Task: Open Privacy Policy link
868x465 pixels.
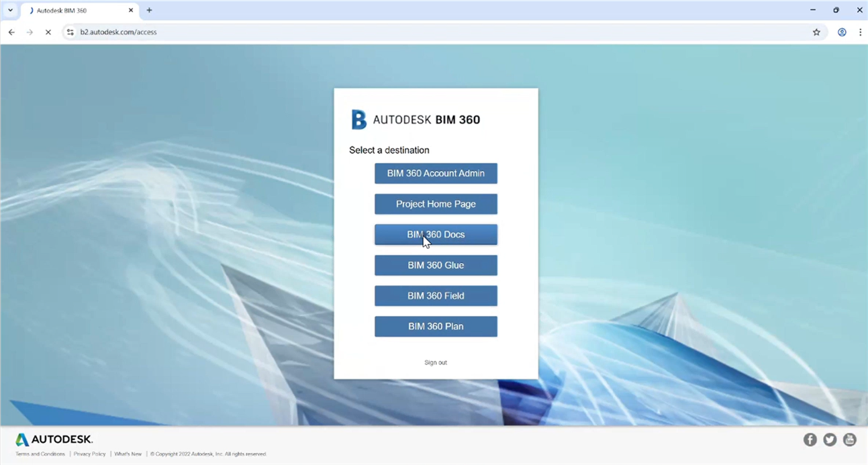Action: (90, 454)
